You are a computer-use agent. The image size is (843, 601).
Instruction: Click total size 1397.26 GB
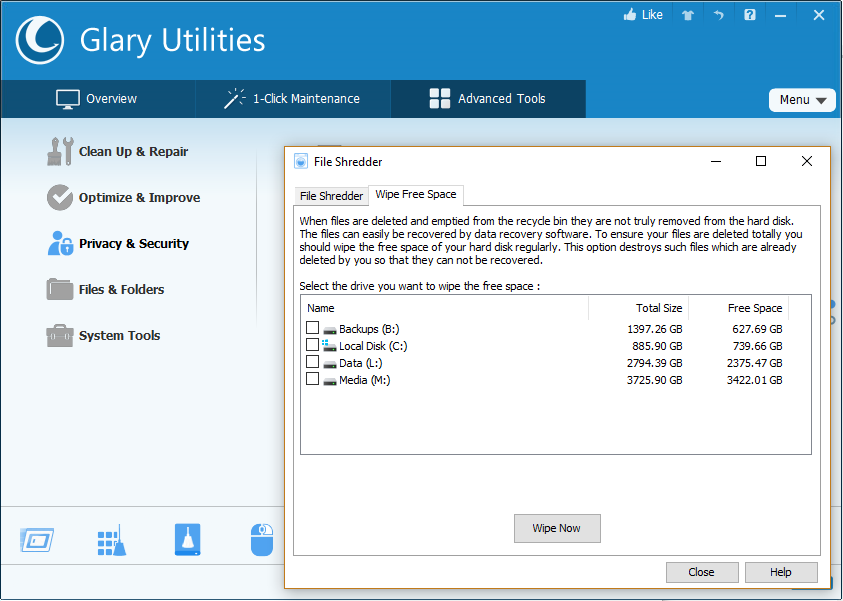(x=654, y=329)
